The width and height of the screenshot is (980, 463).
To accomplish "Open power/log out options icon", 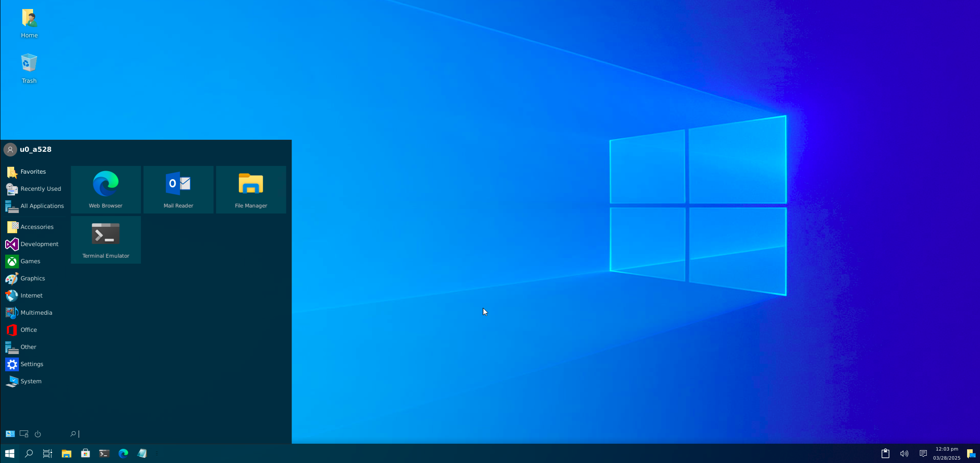I will pyautogui.click(x=38, y=434).
